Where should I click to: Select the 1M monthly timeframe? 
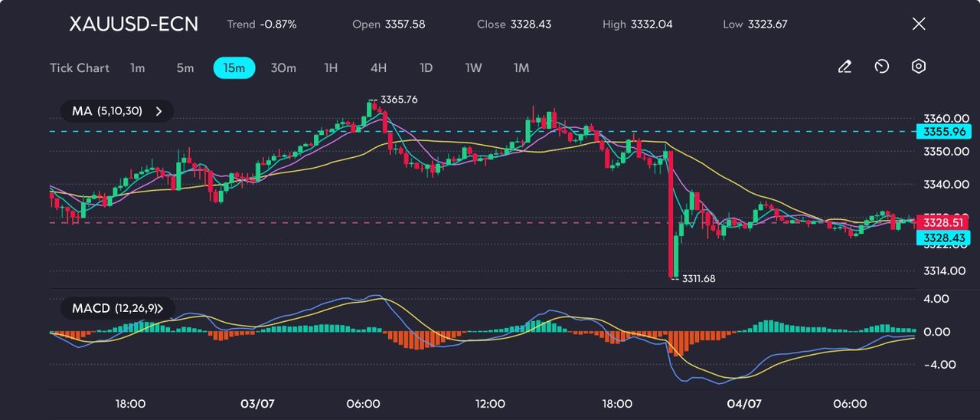[521, 68]
